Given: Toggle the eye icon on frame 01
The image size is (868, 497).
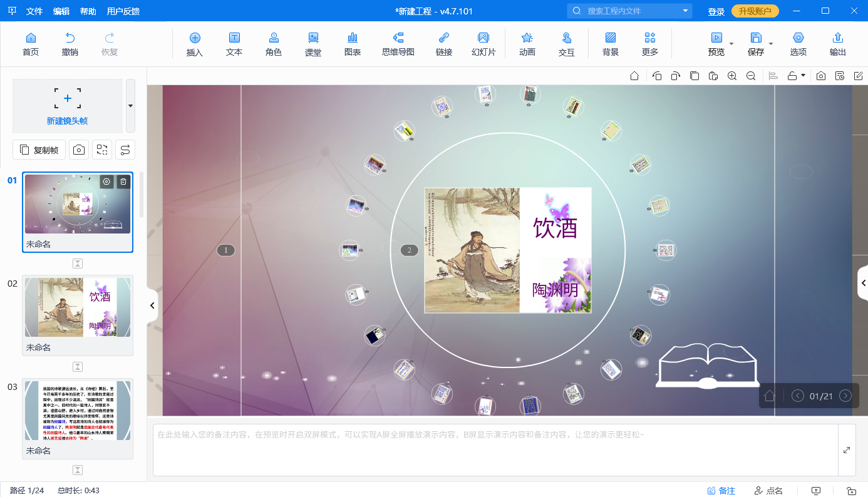Looking at the screenshot, I should point(107,182).
